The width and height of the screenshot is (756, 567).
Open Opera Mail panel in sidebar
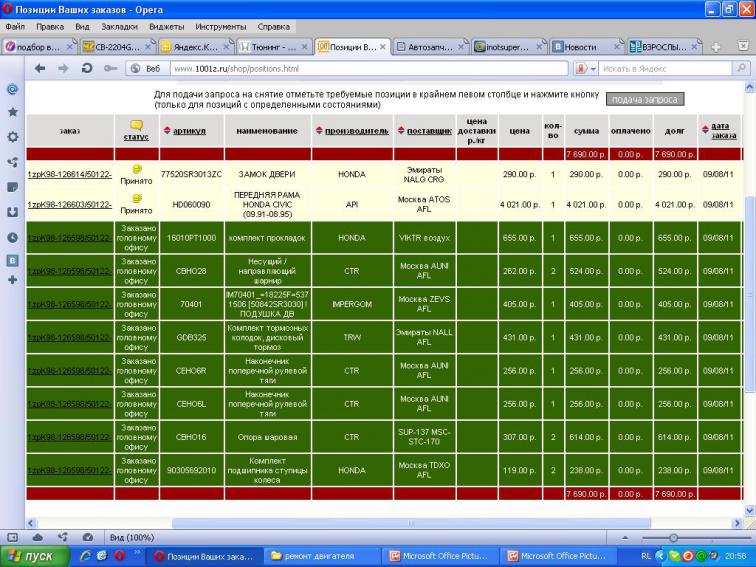pyautogui.click(x=13, y=89)
